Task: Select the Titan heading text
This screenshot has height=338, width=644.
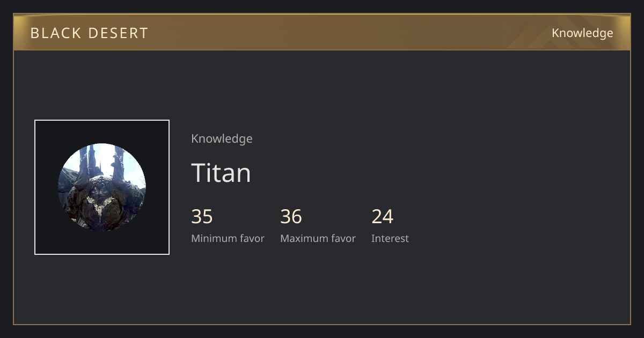Action: pyautogui.click(x=221, y=173)
